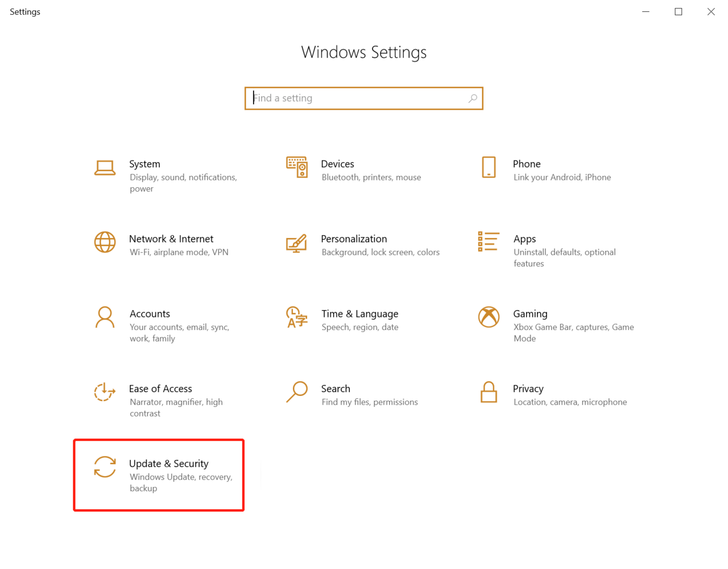Viewport: 728px width, 569px height.
Task: Click the Gaming Xbox icon
Action: pyautogui.click(x=489, y=317)
